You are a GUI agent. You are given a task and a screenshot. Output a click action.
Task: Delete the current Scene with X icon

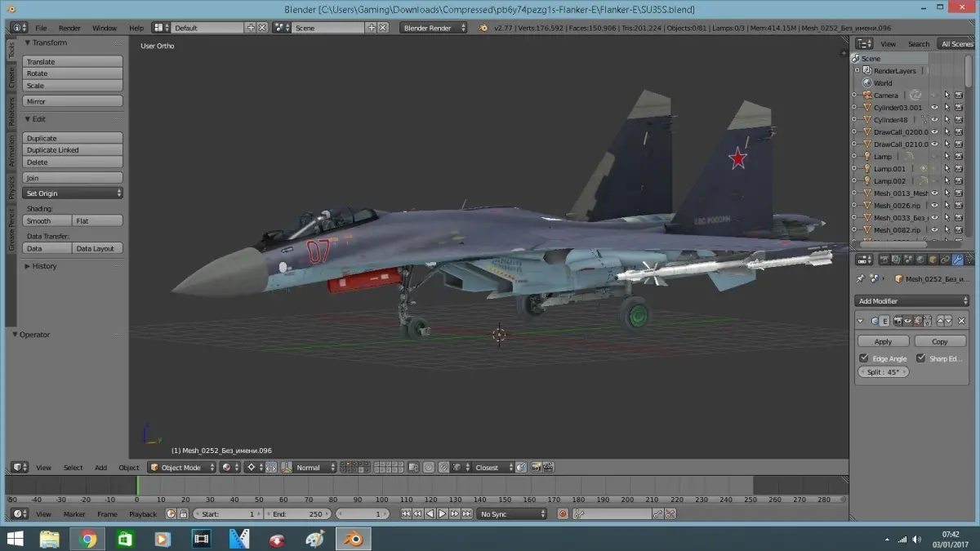(x=382, y=28)
